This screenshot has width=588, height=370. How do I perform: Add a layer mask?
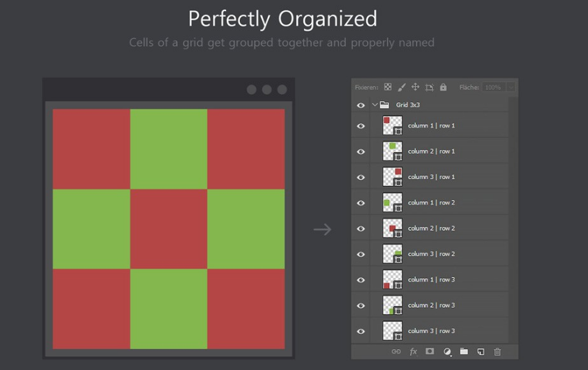coord(430,352)
